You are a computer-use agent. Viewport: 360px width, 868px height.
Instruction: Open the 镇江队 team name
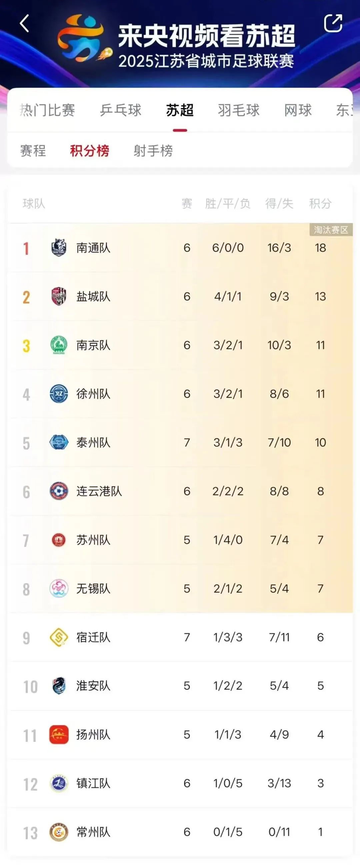[93, 783]
